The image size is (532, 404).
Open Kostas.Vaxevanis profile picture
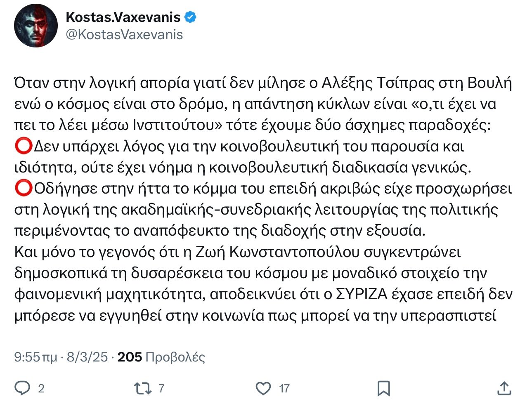click(x=36, y=26)
